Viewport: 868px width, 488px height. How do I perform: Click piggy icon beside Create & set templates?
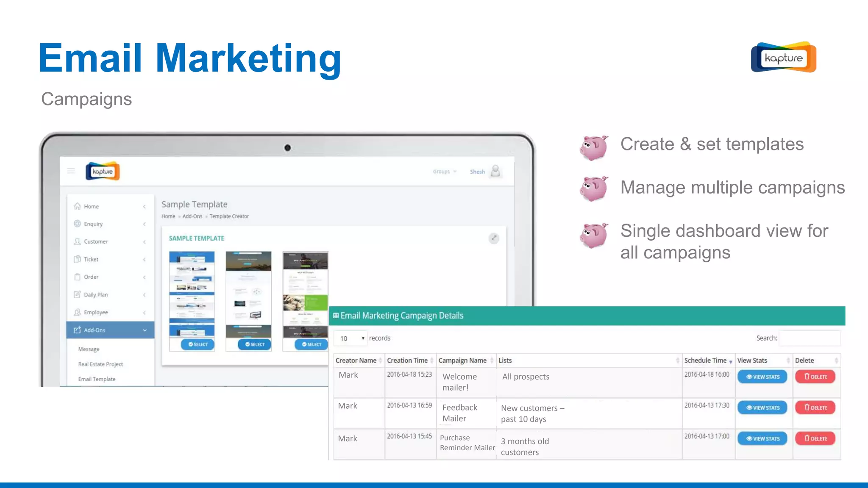tap(594, 147)
